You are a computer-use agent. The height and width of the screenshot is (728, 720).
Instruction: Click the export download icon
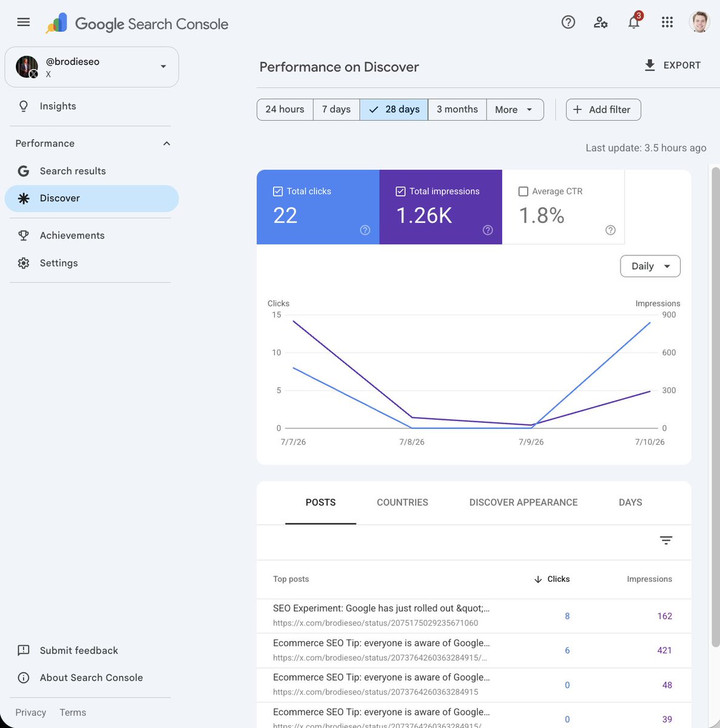click(x=650, y=66)
